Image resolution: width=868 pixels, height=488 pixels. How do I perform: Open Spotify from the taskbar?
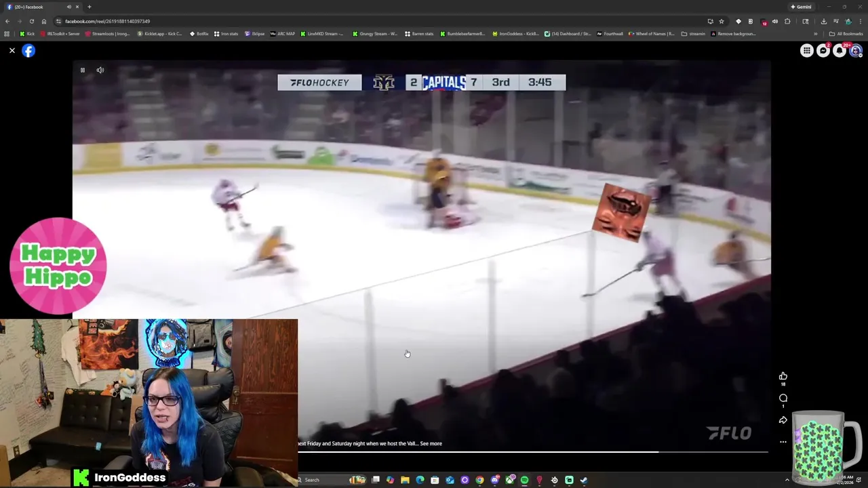pyautogui.click(x=524, y=480)
